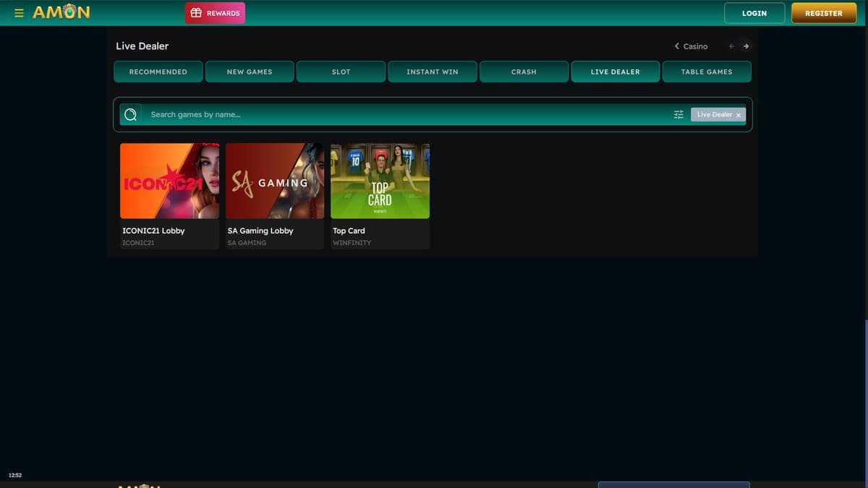Viewport: 868px width, 488px height.
Task: Click the LOGIN button
Action: 754,13
